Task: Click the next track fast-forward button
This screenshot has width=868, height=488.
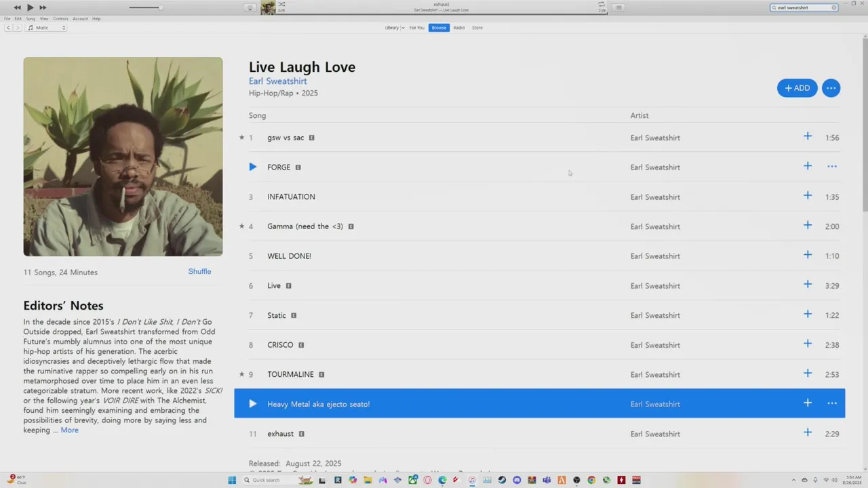Action: point(43,7)
